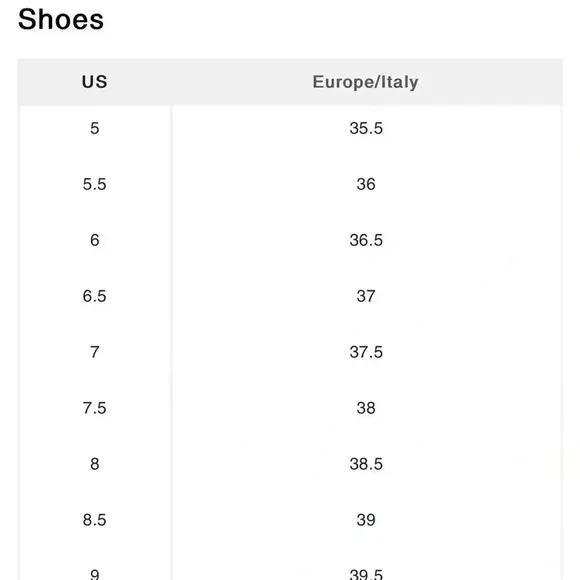Click US size 7 cell

pos(95,352)
